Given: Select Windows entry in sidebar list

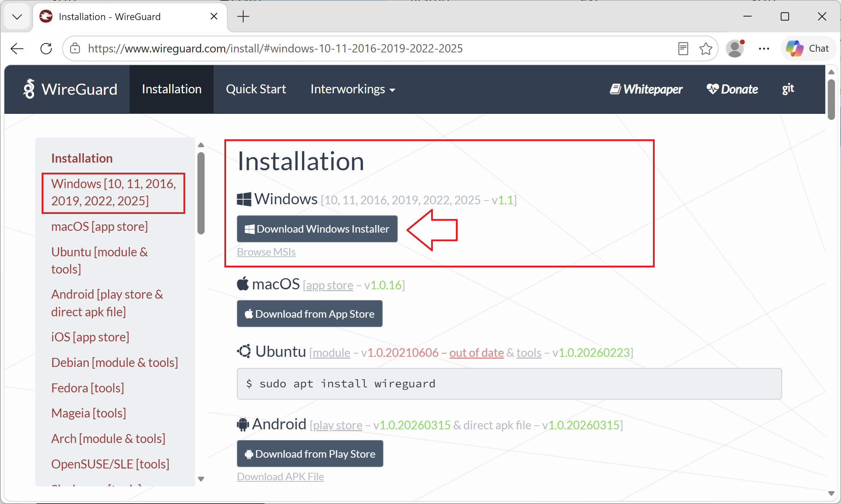Looking at the screenshot, I should [x=113, y=192].
